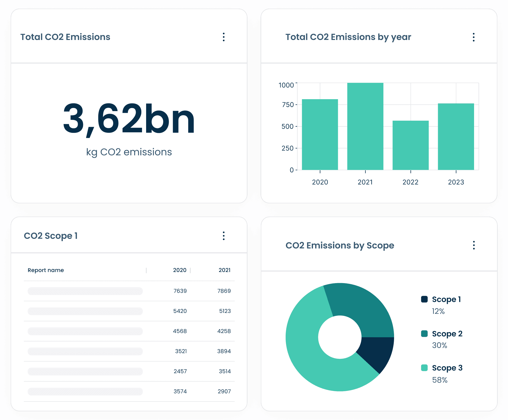The width and height of the screenshot is (508, 420).
Task: Click the Scope 2 legend color swatch
Action: 424,333
